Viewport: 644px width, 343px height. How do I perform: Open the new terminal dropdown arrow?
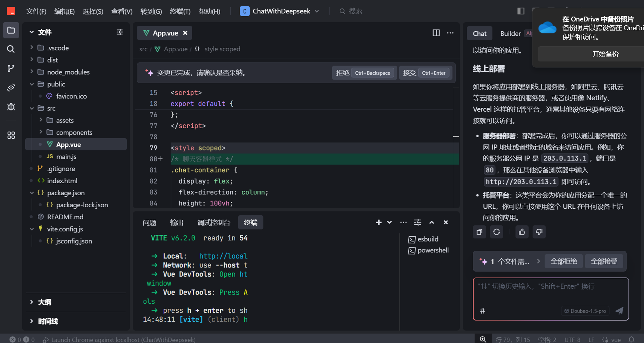(x=389, y=222)
